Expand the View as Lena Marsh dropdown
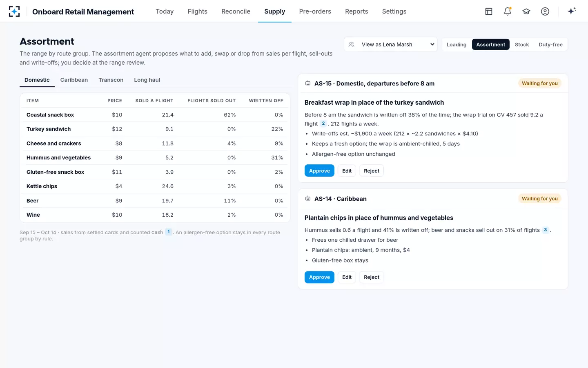This screenshot has height=368, width=588. [x=391, y=45]
